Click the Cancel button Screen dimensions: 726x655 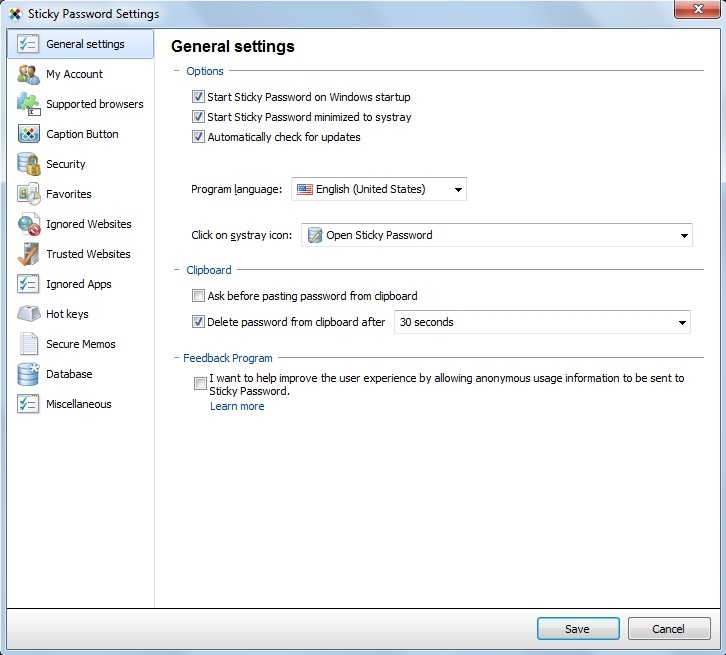click(x=669, y=629)
